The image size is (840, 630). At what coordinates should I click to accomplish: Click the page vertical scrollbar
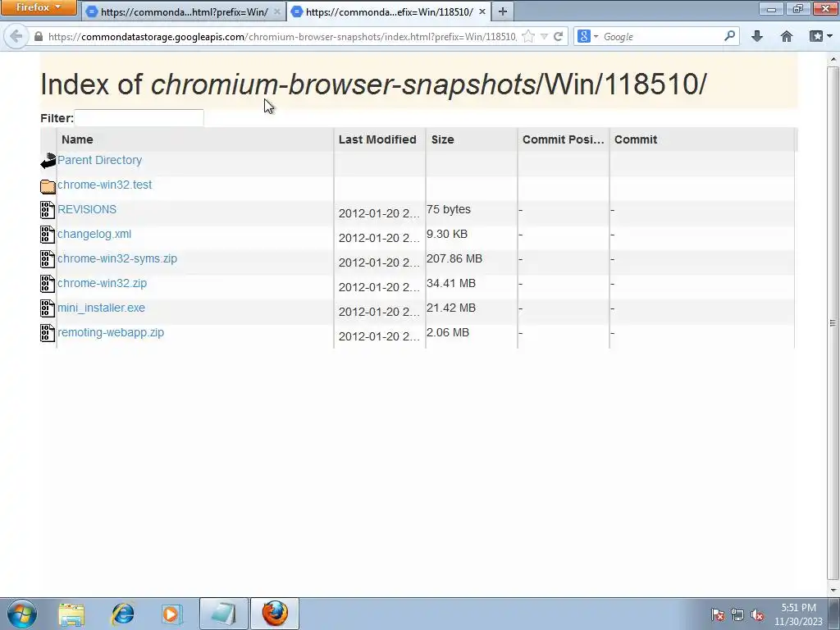(x=833, y=323)
